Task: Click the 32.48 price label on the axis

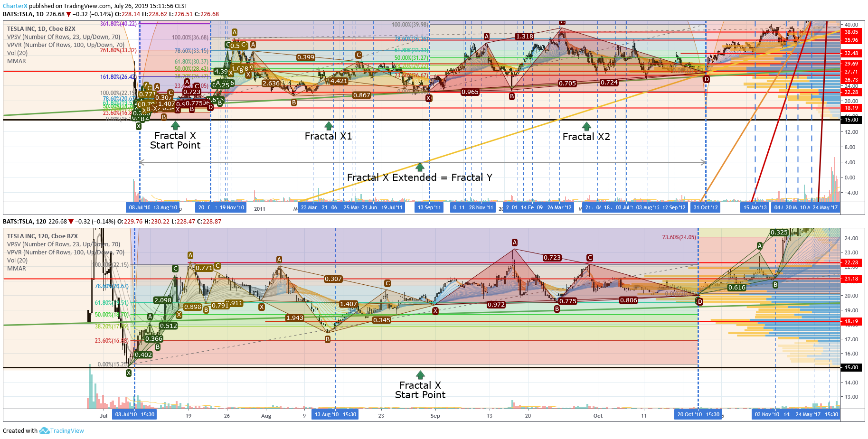Action: coord(851,54)
